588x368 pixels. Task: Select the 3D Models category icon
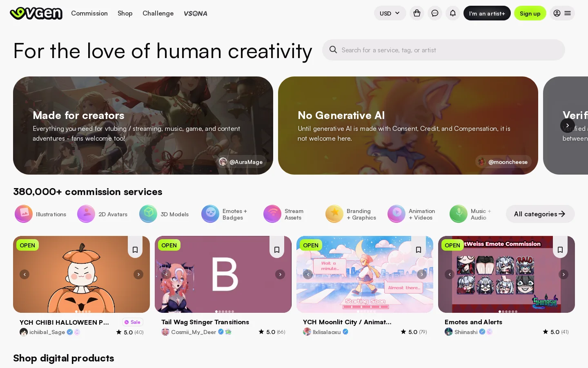pos(148,214)
